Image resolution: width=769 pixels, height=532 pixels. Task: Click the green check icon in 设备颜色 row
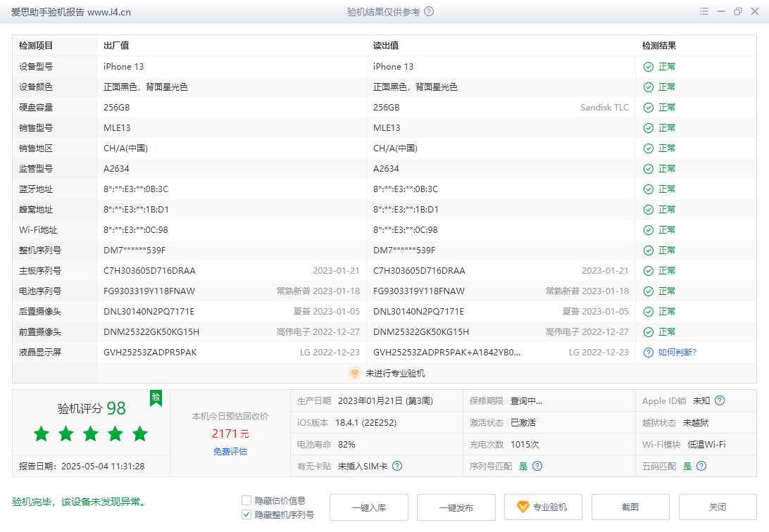coord(649,87)
